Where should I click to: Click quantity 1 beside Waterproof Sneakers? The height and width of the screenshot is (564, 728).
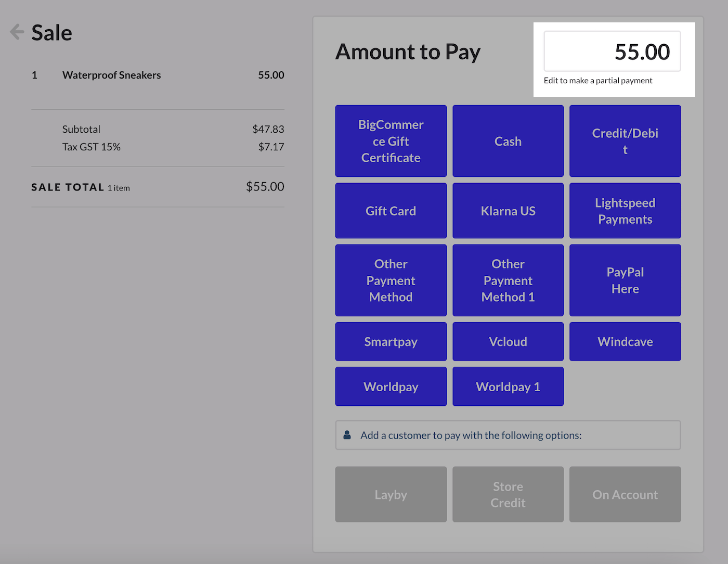coord(34,75)
